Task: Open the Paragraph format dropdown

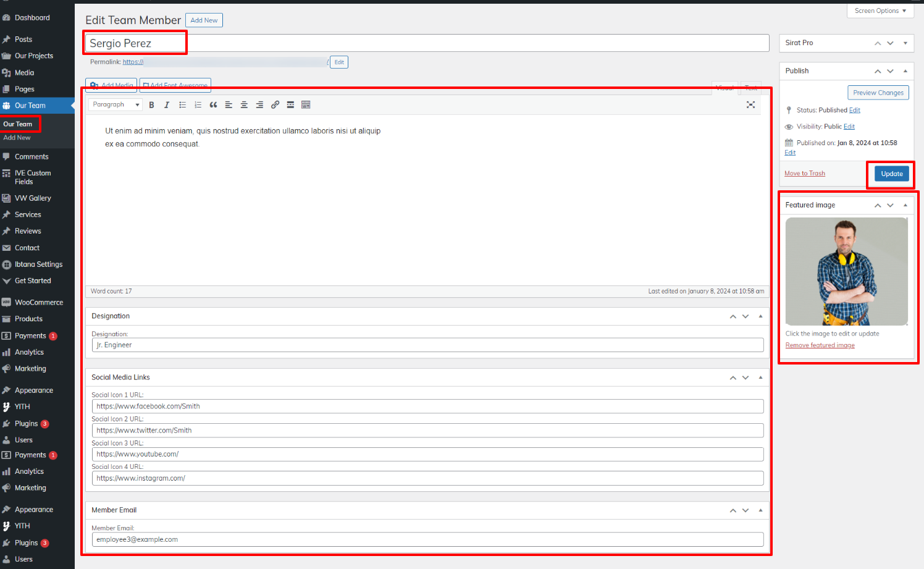Action: pyautogui.click(x=115, y=105)
